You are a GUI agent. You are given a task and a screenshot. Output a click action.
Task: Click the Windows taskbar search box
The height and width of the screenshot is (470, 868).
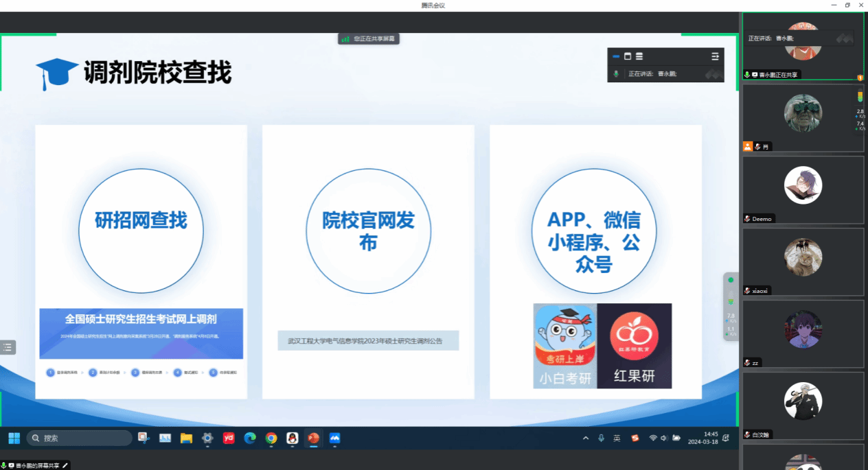79,438
